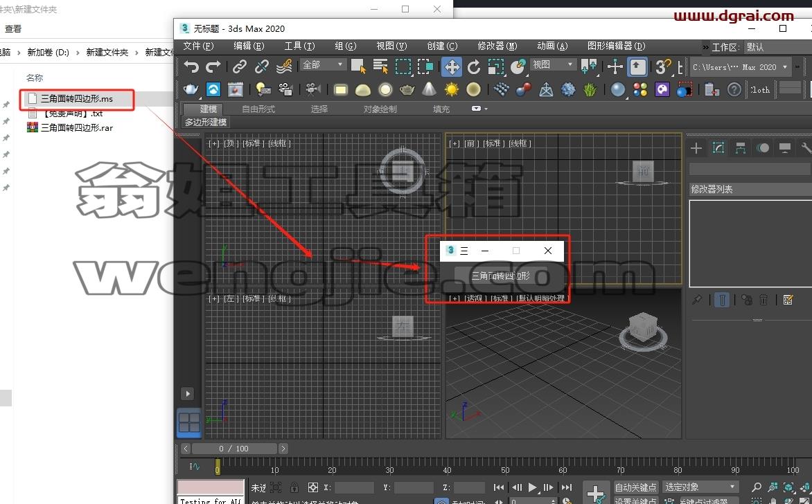Viewport: 812px width, 504px height.
Task: Activate the Select and Scale tool
Action: [x=496, y=66]
